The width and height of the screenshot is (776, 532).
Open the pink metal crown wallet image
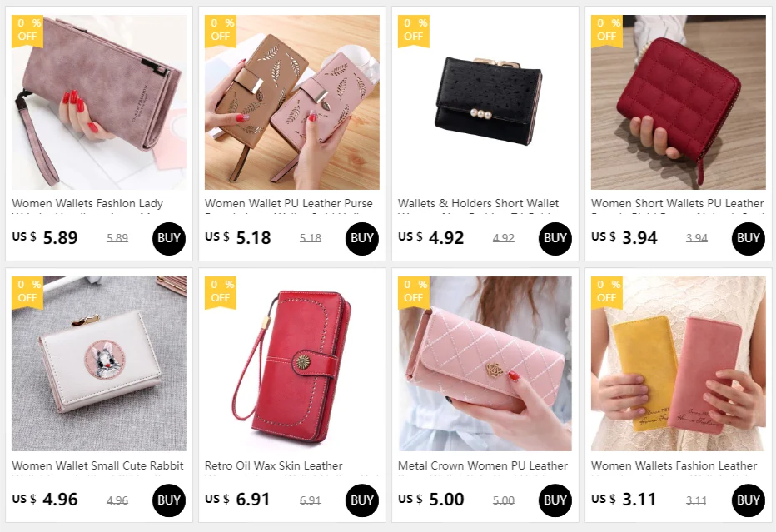(x=485, y=364)
